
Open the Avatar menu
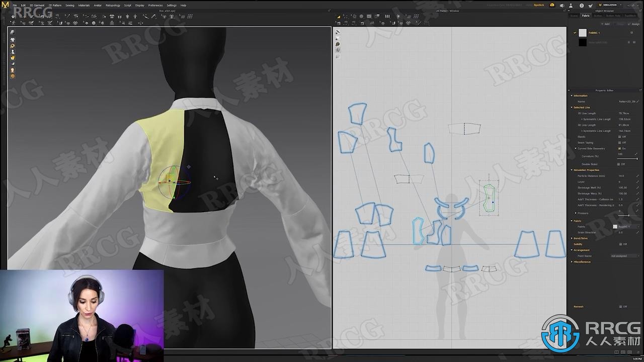pyautogui.click(x=98, y=5)
